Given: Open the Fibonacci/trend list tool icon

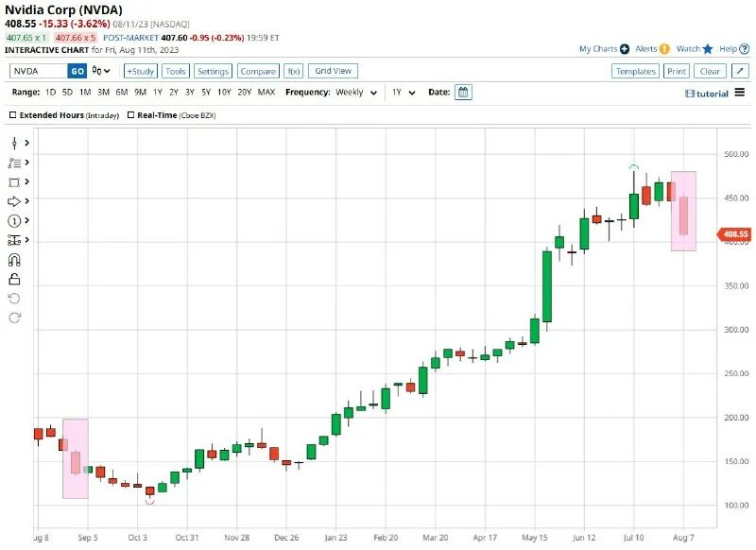Looking at the screenshot, I should pos(14,163).
